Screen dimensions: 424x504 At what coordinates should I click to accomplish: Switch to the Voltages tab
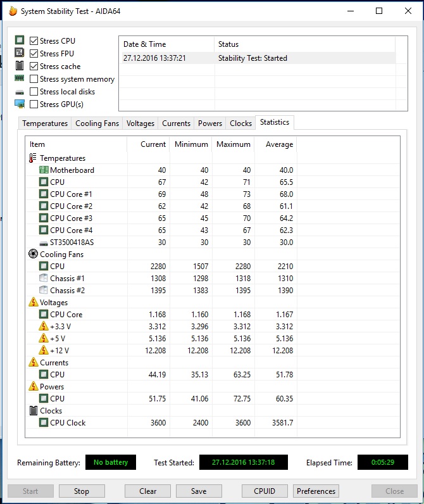(140, 123)
